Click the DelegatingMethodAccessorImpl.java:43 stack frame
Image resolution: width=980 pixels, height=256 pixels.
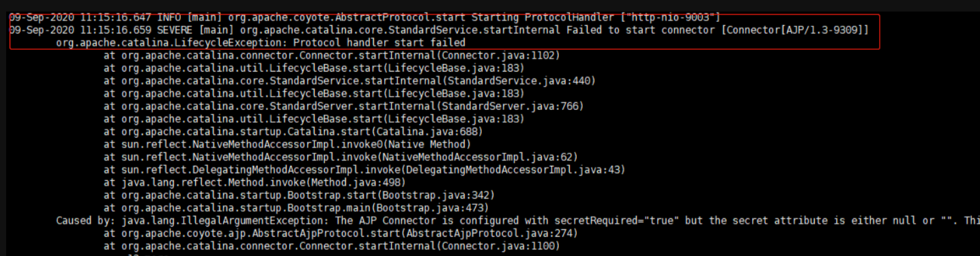[x=364, y=169]
